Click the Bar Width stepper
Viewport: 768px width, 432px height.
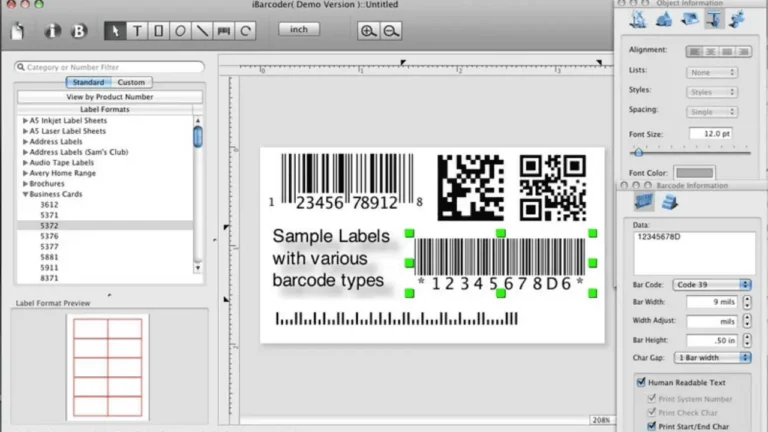click(747, 302)
